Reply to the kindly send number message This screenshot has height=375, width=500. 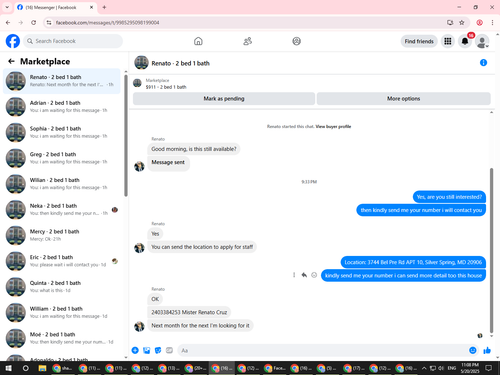tap(304, 275)
